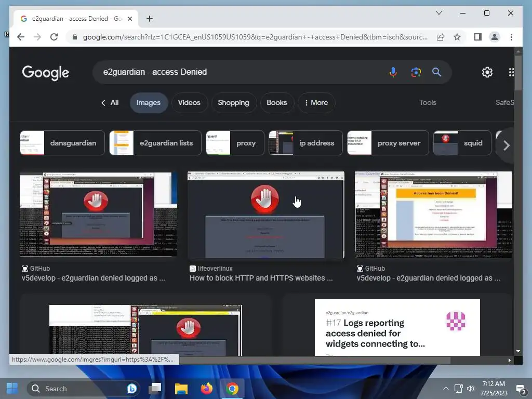Filter images by squid chip

462,143
